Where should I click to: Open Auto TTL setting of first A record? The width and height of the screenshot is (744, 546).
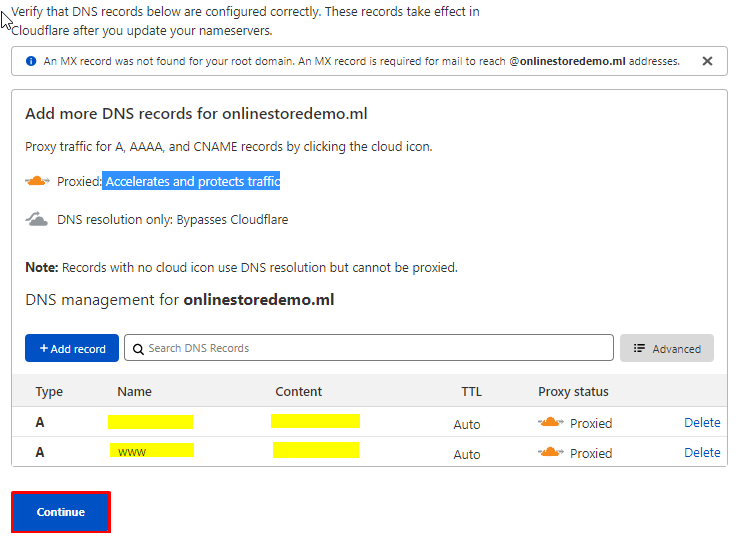466,424
